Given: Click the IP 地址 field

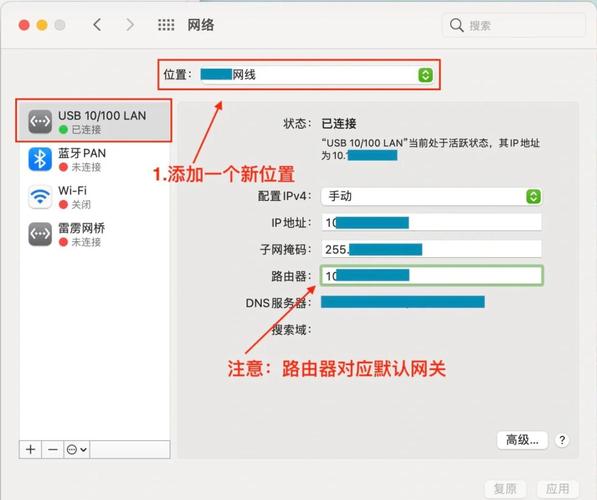Looking at the screenshot, I should click(431, 222).
